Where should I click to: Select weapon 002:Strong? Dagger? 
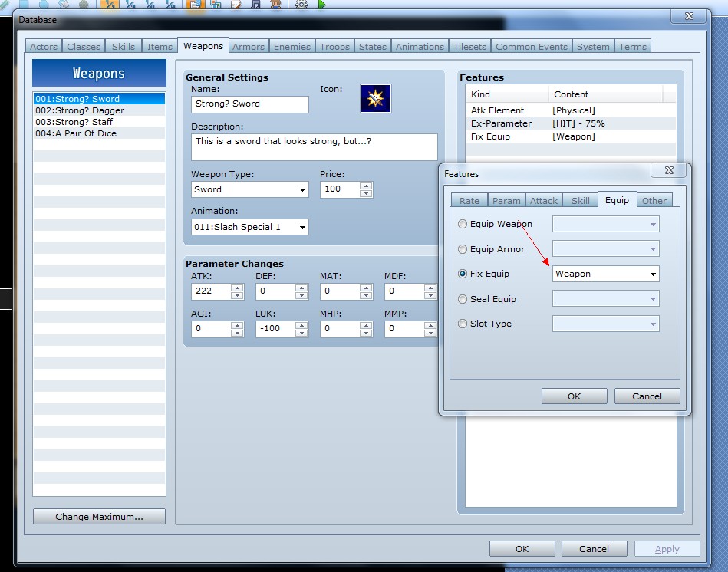pyautogui.click(x=99, y=110)
